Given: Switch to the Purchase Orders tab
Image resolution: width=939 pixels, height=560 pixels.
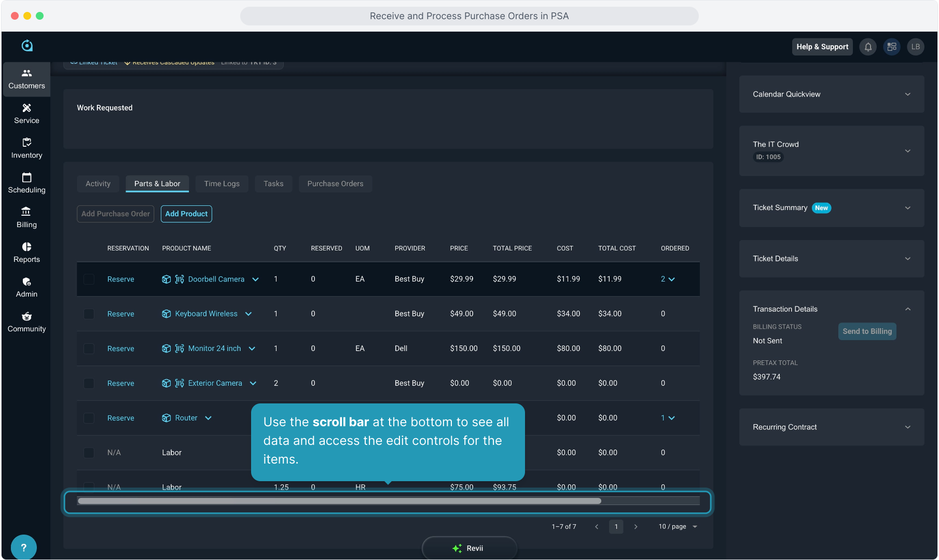Looking at the screenshot, I should coord(335,184).
